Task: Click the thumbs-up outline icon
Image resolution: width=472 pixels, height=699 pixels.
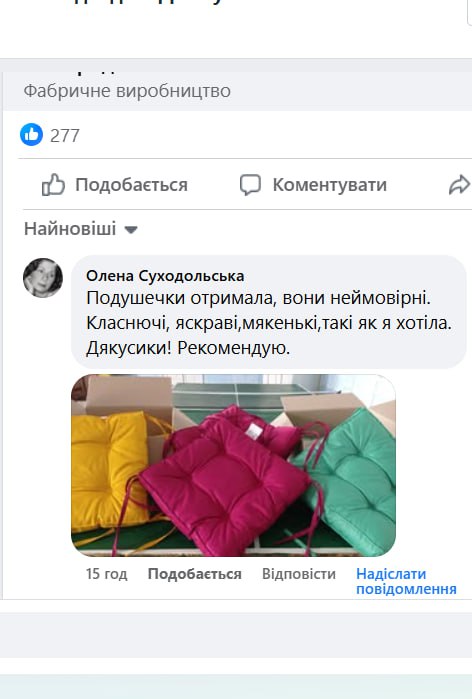Action: coord(53,185)
